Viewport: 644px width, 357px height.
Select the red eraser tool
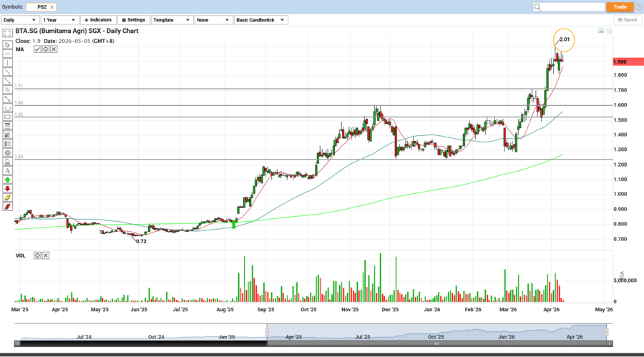coord(7,207)
